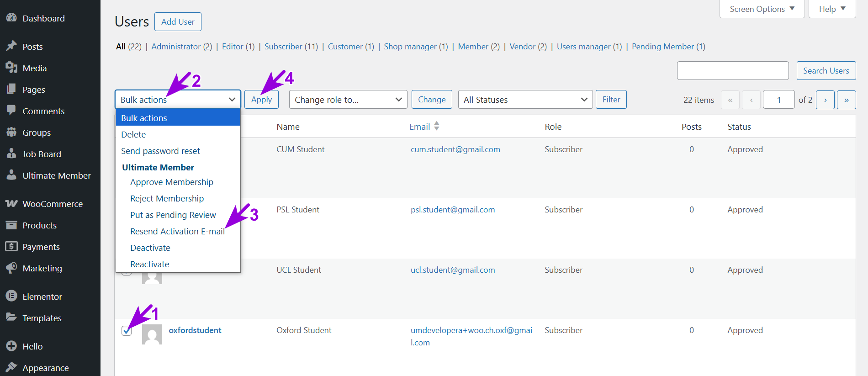This screenshot has height=376, width=868.
Task: Click the Media library icon
Action: 11,68
